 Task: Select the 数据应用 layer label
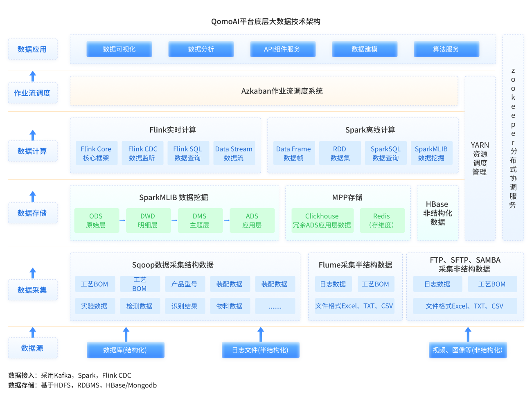33,49
